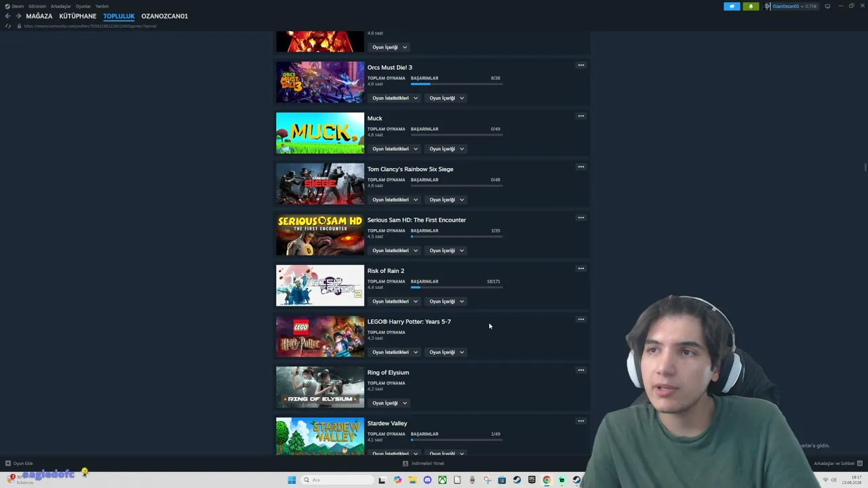
Task: Open the Arkadaşlar menu
Action: tap(61, 6)
